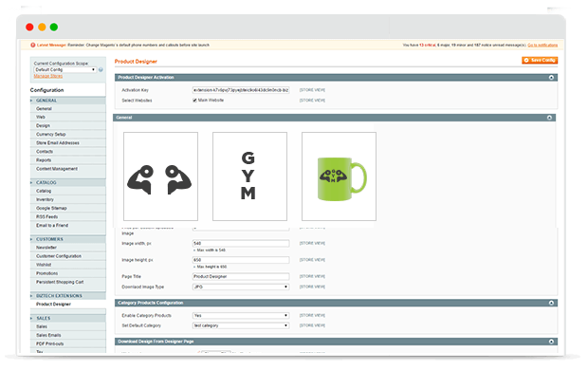588x371 pixels.
Task: Select Store Email Addresses in the sidebar
Action: tap(58, 143)
